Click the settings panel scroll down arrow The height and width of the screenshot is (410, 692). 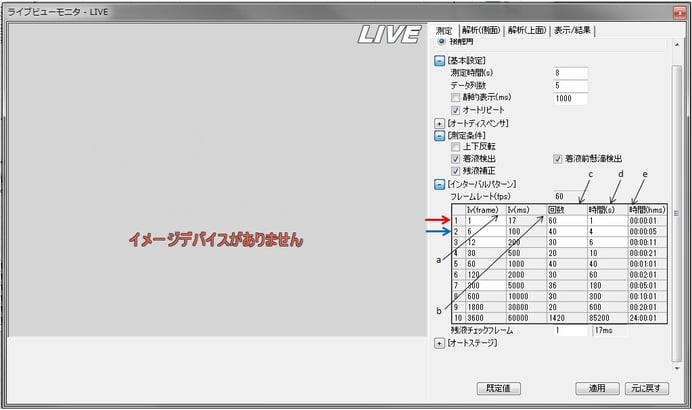pyautogui.click(x=677, y=368)
